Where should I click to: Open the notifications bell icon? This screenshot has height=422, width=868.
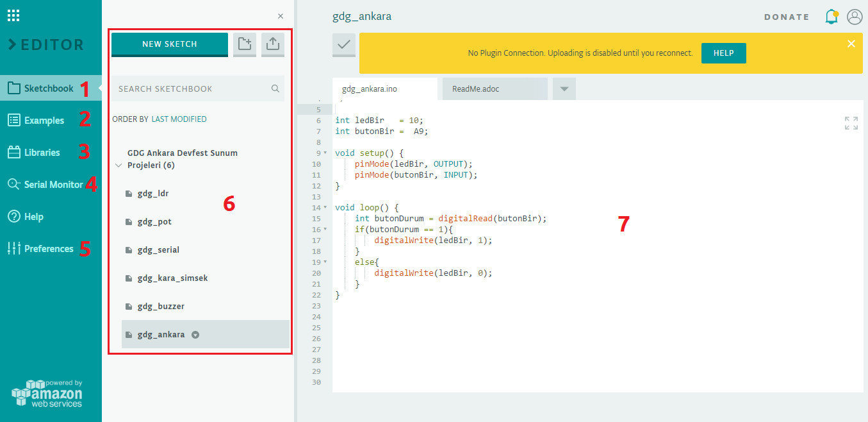pos(831,17)
